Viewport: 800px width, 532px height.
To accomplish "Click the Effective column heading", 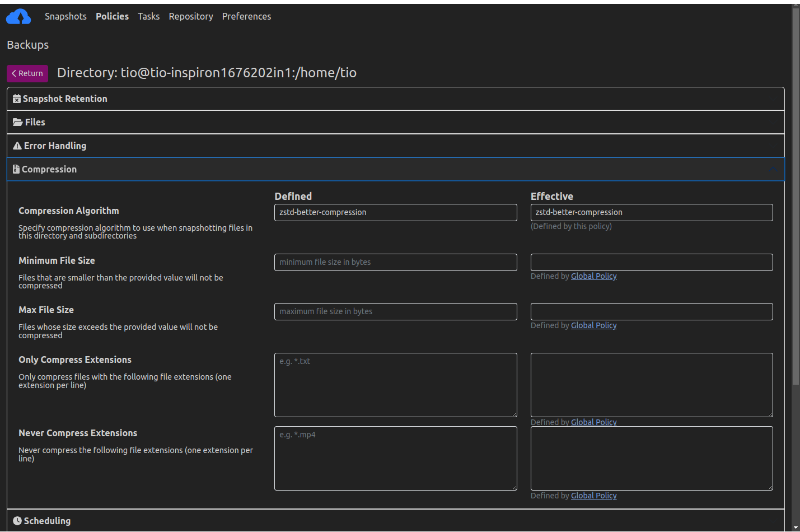I will coord(552,197).
